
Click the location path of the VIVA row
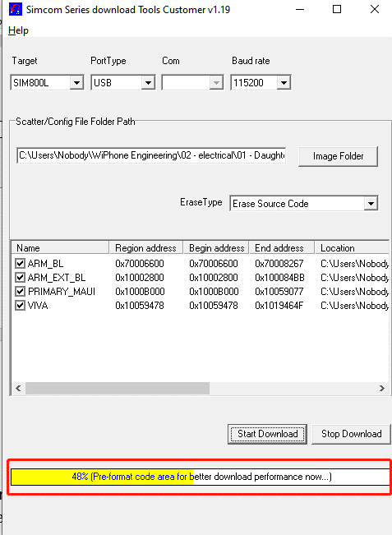354,306
